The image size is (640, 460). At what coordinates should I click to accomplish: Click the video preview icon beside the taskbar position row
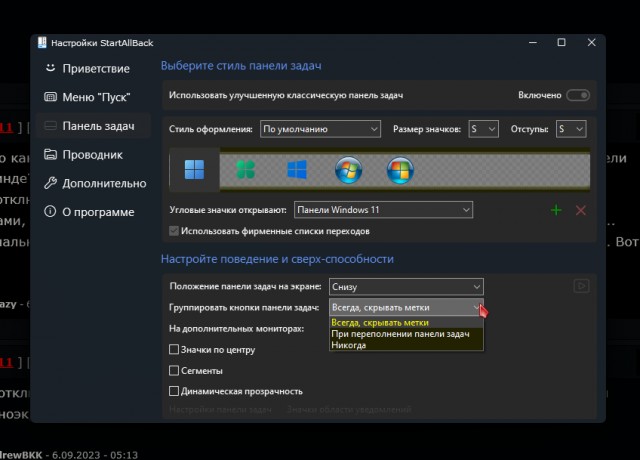coord(581,286)
